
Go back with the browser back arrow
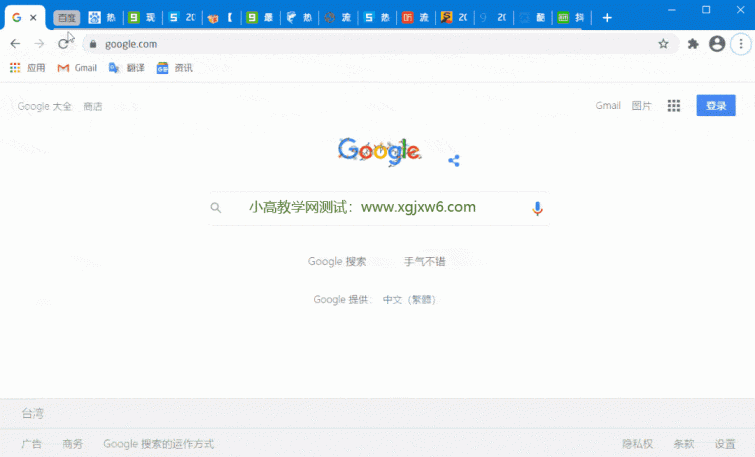tap(15, 44)
